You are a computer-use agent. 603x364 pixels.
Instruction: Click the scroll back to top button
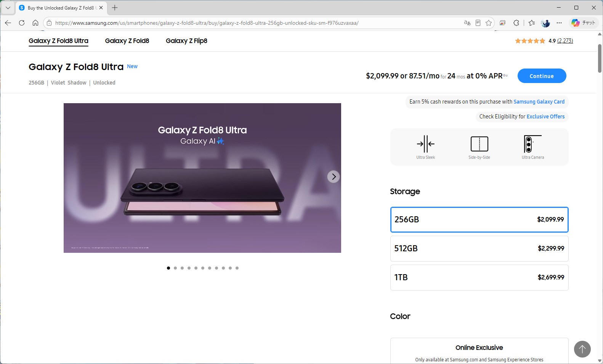click(x=582, y=349)
